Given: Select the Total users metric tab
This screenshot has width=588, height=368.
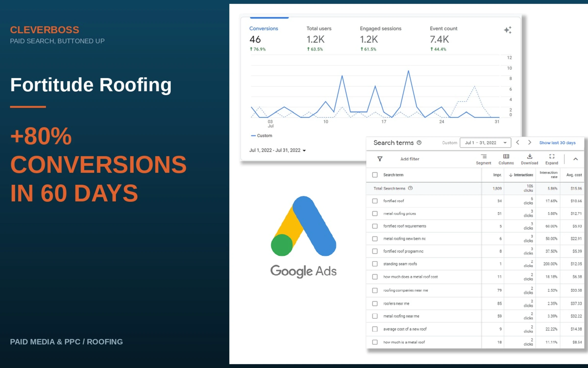Looking at the screenshot, I should [319, 39].
